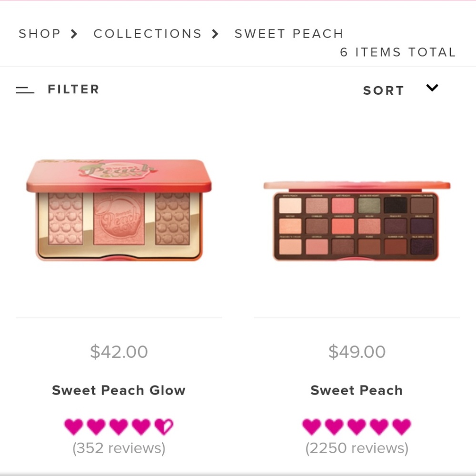The width and height of the screenshot is (476, 476).
Task: Click the 2250 reviews link
Action: tap(356, 447)
